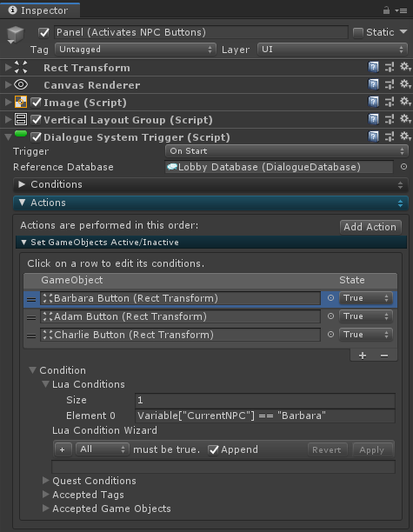Screen dimensions: 413x532
Task: Uncheck the Append checkbox
Action: (x=213, y=450)
